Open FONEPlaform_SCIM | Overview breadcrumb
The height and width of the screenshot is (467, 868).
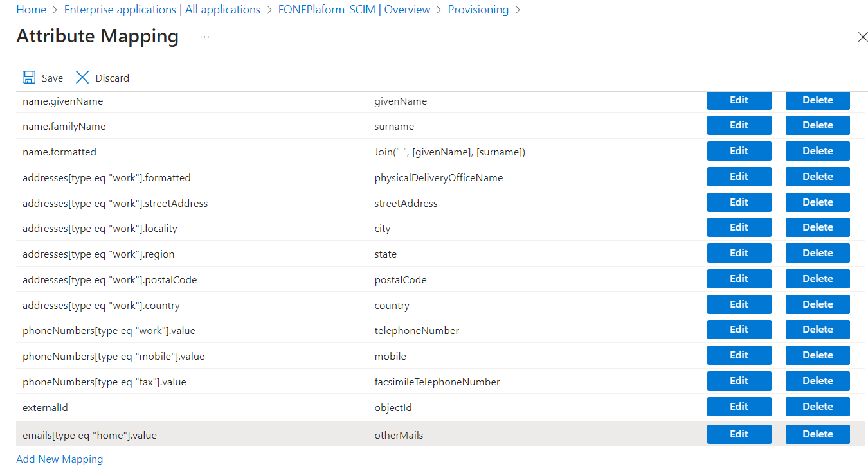tap(354, 10)
